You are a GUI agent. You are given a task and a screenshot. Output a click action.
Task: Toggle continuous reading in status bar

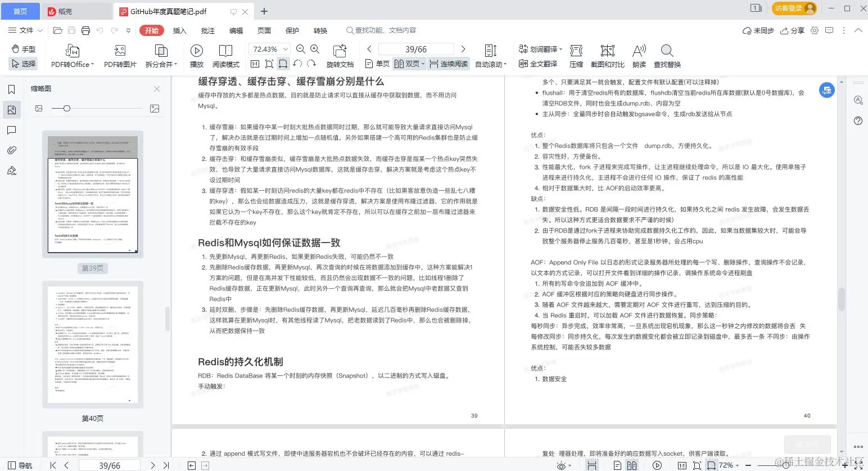pos(592,465)
